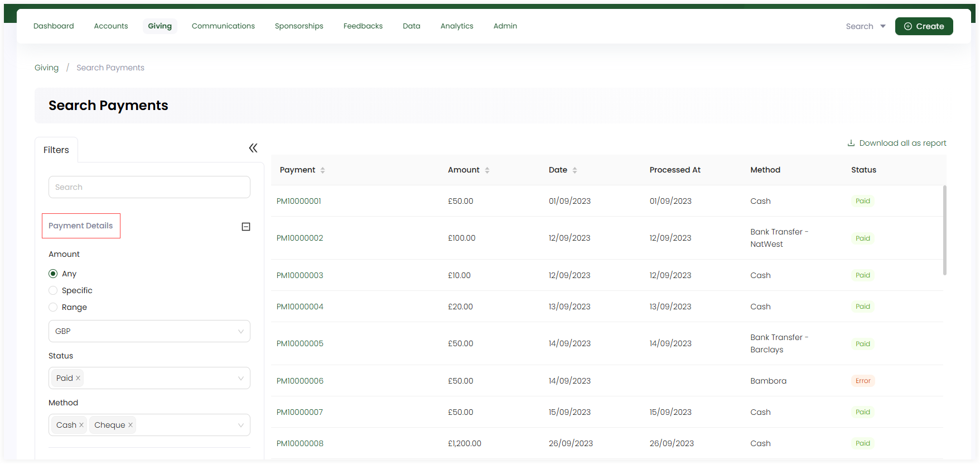The height and width of the screenshot is (464, 980).
Task: Open payment PM10000007
Action: click(300, 412)
